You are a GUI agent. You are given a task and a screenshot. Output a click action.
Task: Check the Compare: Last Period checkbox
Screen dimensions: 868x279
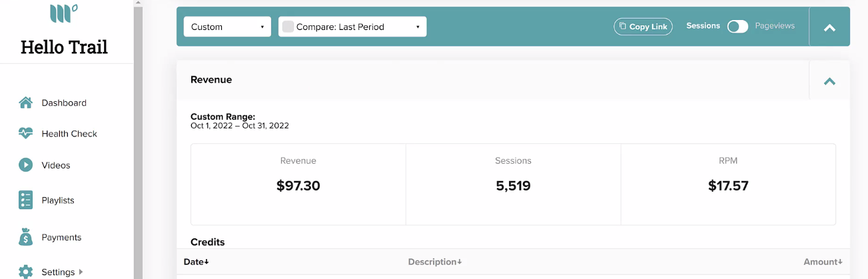point(288,27)
